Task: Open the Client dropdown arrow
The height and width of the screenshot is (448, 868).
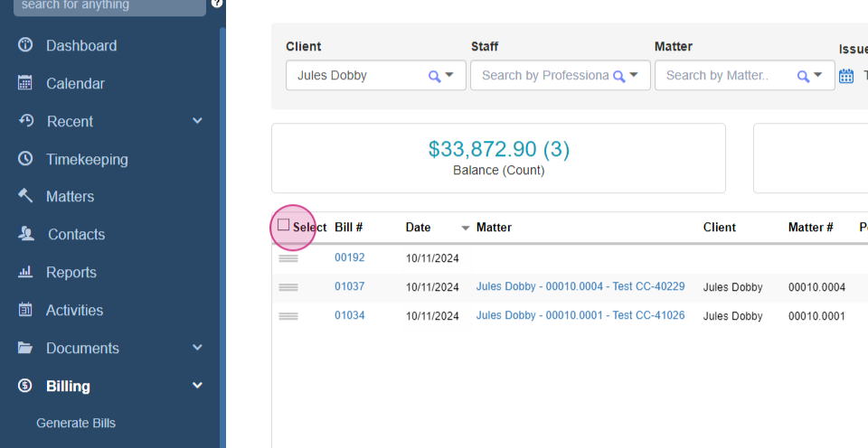Action: [x=449, y=75]
